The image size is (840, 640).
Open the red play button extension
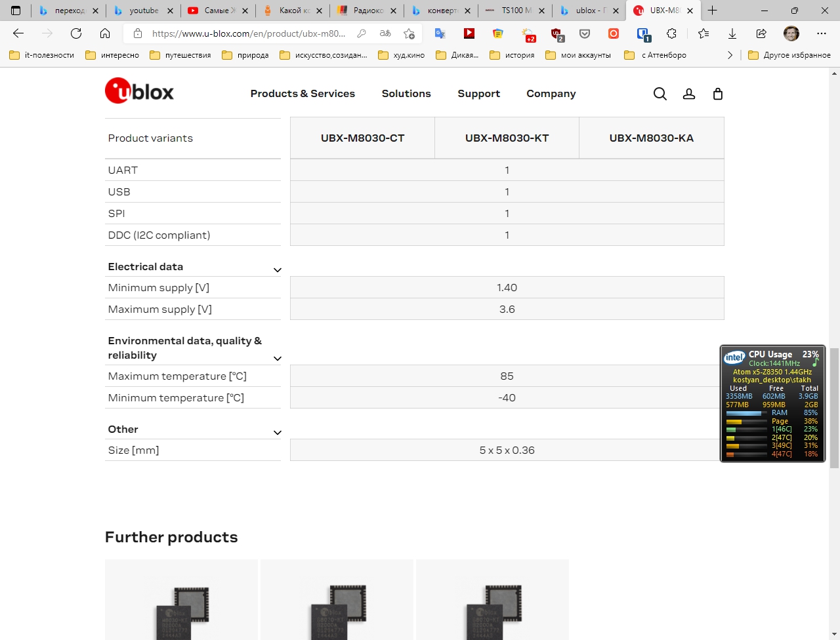[x=469, y=33]
